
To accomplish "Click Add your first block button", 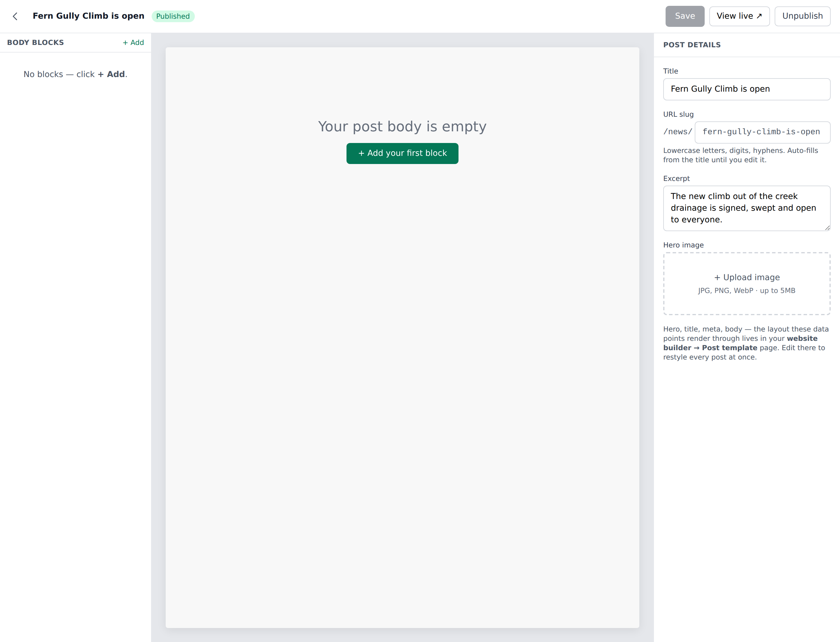I will 402,153.
